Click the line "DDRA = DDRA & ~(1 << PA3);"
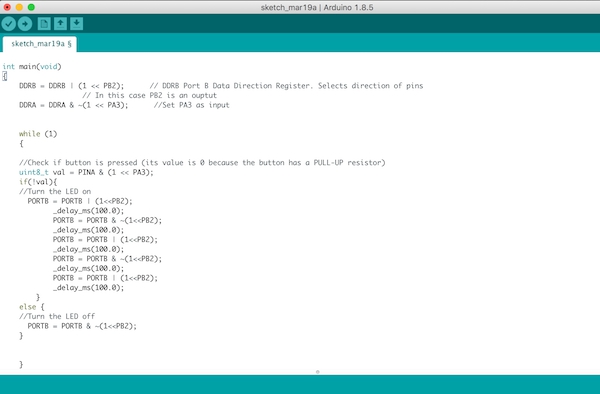600x394 pixels. point(74,105)
